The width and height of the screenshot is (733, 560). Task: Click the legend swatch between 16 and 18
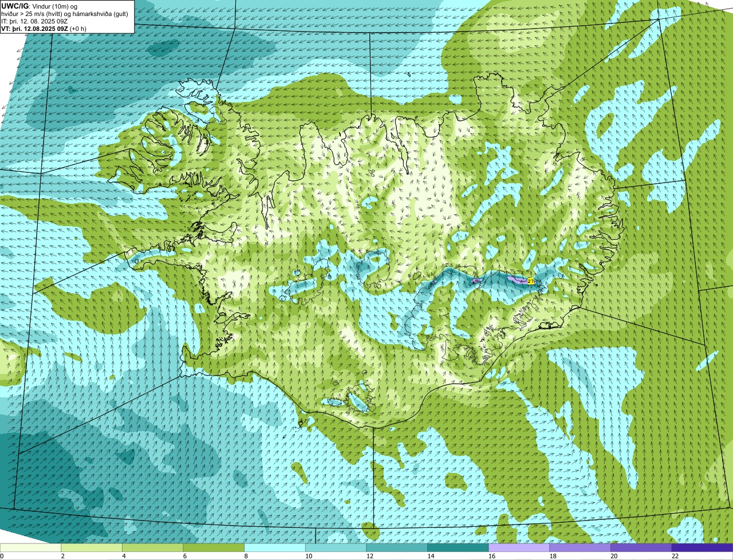[519, 547]
